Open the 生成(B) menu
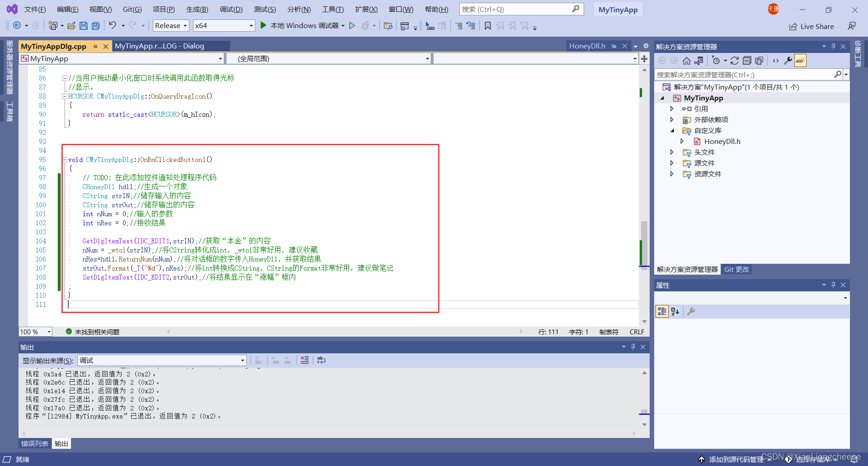 coord(197,9)
